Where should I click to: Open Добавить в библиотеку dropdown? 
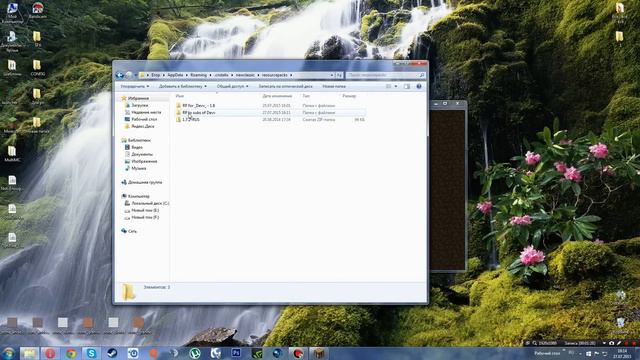pyautogui.click(x=182, y=87)
